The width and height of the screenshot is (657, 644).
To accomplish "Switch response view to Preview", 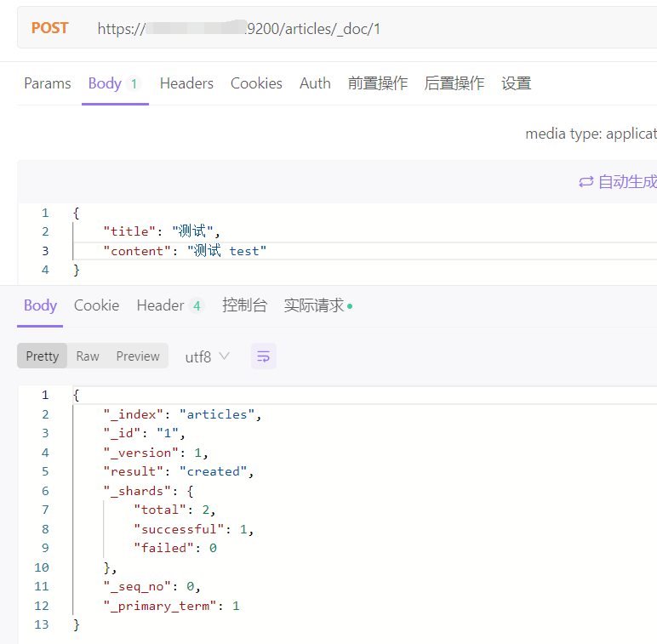I will 138,356.
